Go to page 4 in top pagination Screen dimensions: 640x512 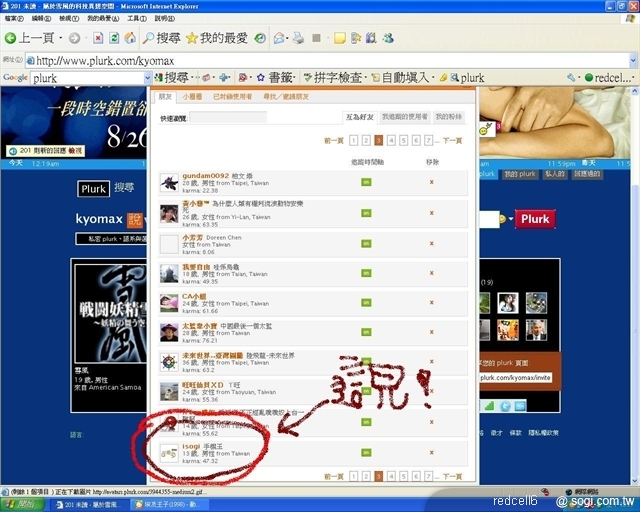pos(391,141)
